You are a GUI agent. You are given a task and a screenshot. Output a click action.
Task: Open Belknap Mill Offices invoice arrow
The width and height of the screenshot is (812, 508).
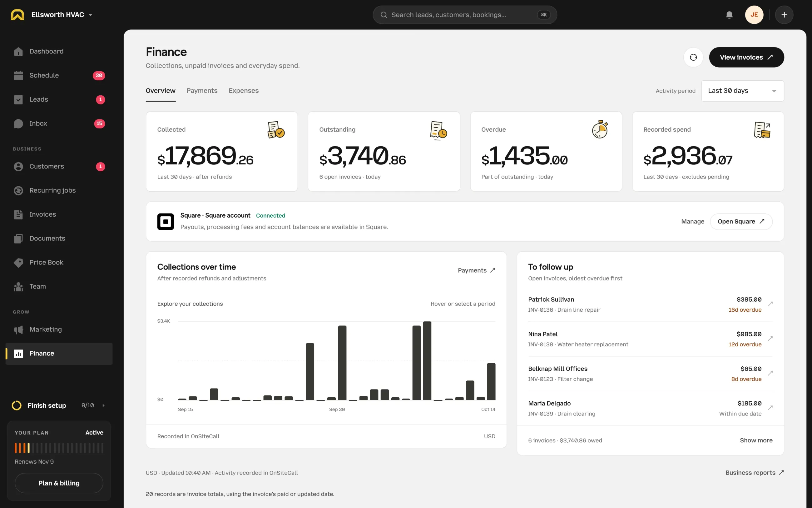click(770, 373)
